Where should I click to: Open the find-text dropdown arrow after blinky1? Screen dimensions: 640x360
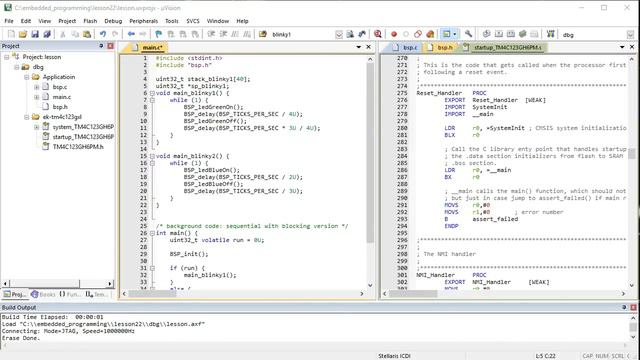click(x=339, y=35)
